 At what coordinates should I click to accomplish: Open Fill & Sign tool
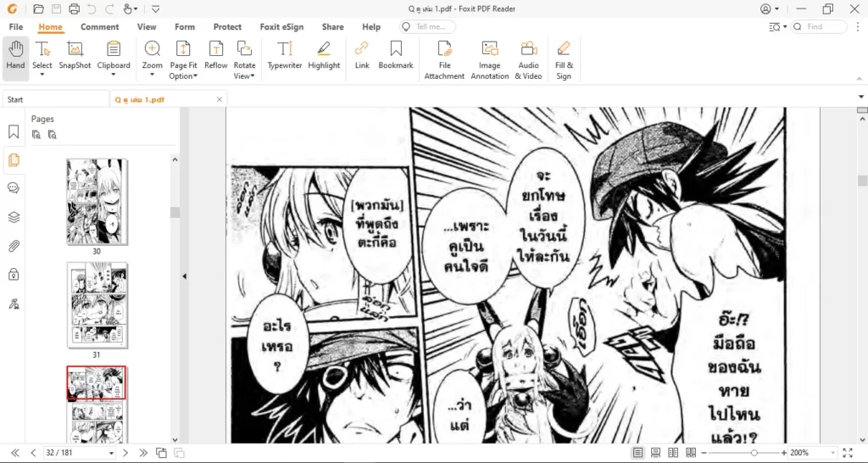click(x=564, y=60)
